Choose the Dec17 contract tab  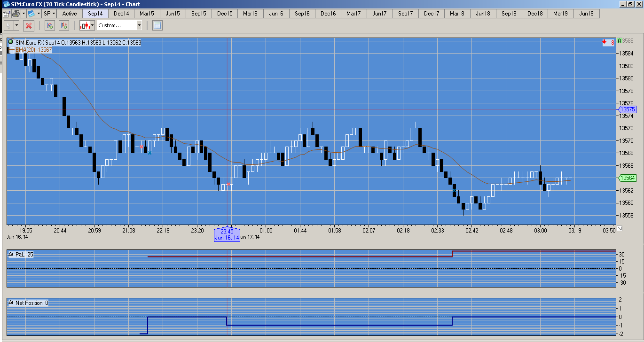(x=432, y=14)
